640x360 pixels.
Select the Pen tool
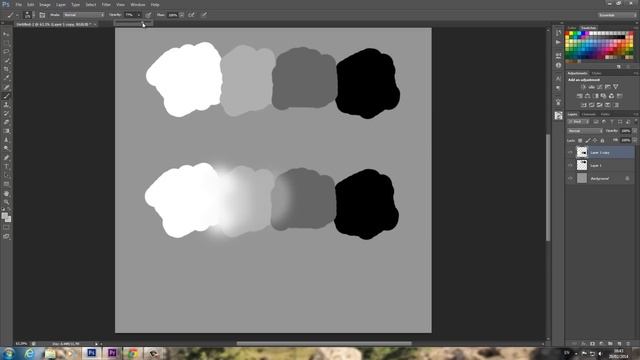point(6,158)
